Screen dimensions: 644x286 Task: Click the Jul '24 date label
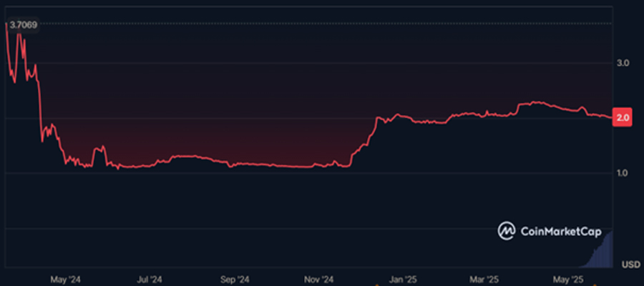pyautogui.click(x=150, y=280)
